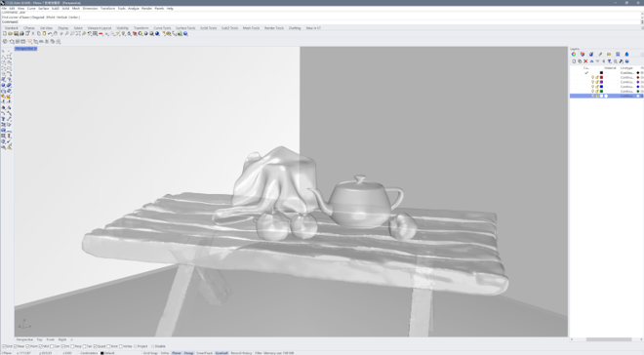The width and height of the screenshot is (644, 355).
Task: Toggle the End osnap checkbox
Action: 4,346
